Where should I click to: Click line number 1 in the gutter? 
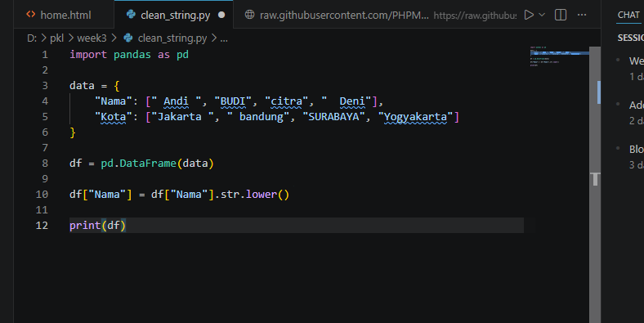45,55
